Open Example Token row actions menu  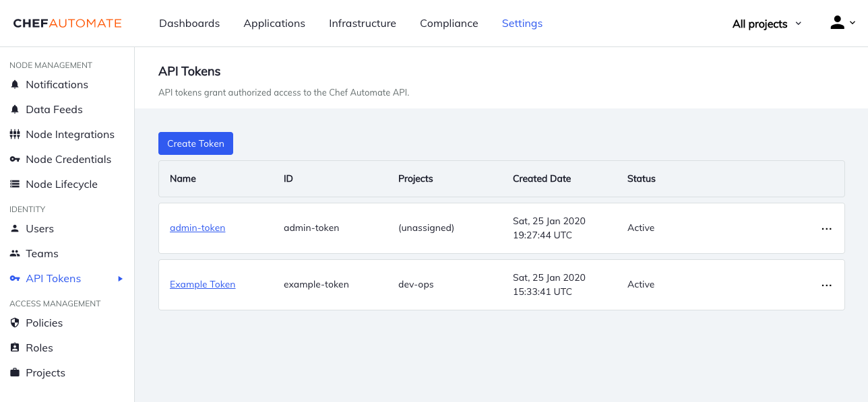826,285
